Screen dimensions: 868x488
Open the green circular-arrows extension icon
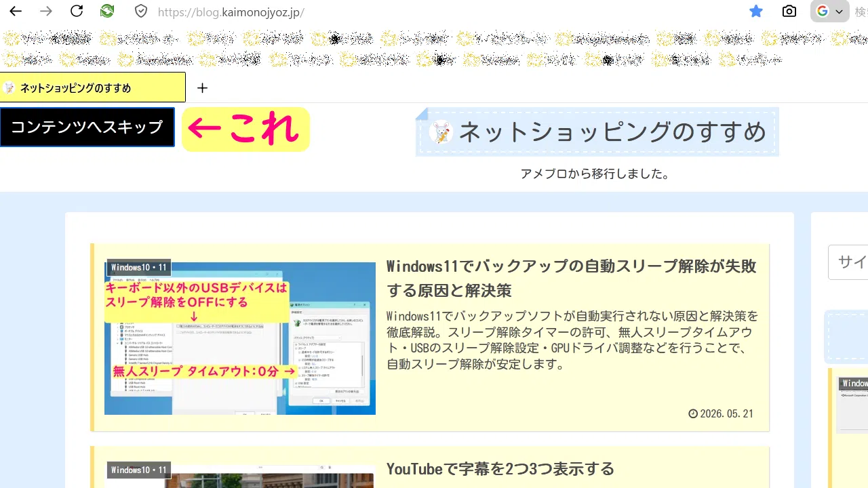pos(107,12)
